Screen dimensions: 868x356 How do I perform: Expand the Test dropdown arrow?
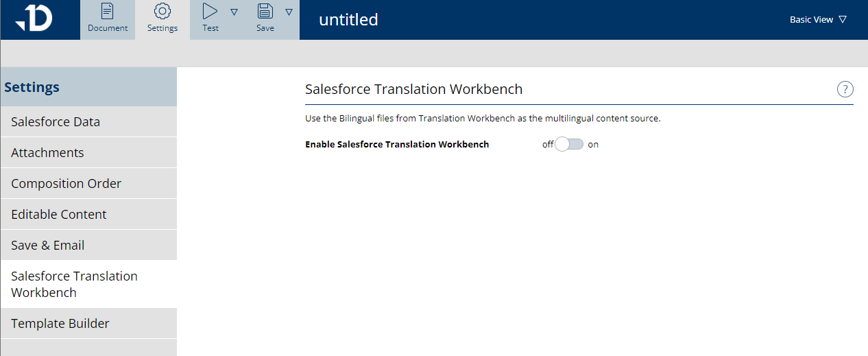[234, 12]
